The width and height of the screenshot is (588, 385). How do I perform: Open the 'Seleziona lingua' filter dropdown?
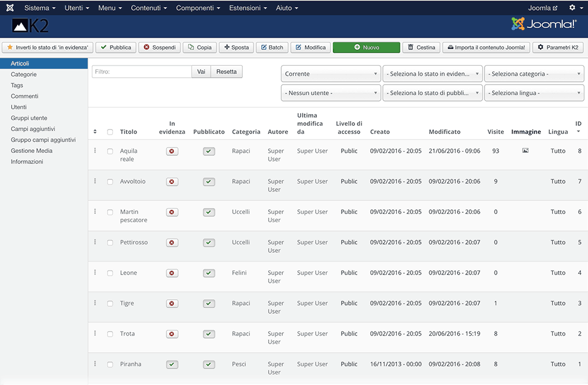pyautogui.click(x=534, y=93)
